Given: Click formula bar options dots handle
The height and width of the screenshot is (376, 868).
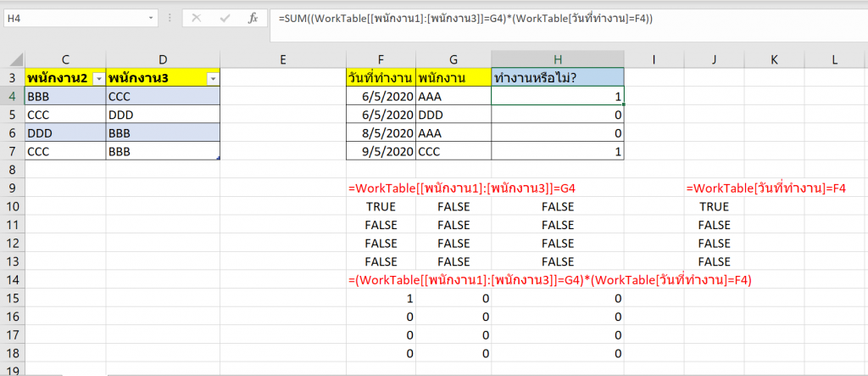Looking at the screenshot, I should click(169, 19).
